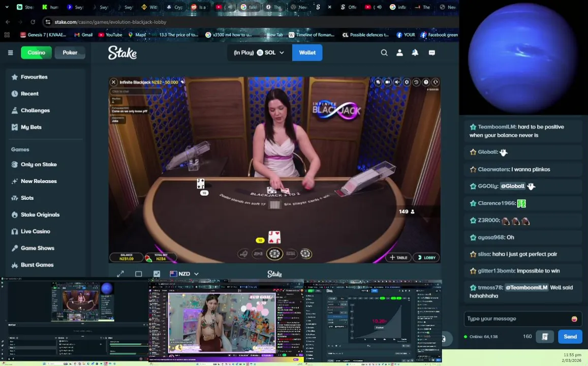Open My Bets in sidebar
This screenshot has height=366, width=588.
click(x=45, y=127)
